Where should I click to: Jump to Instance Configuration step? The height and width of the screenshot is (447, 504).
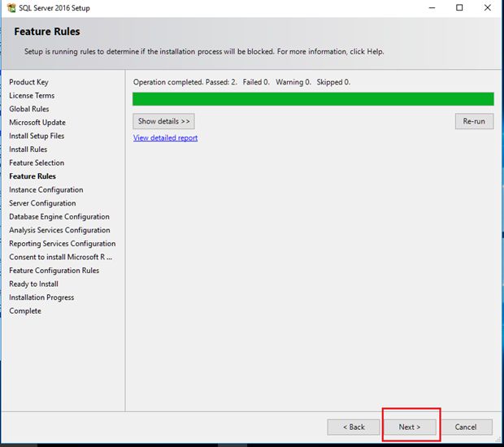coord(46,190)
